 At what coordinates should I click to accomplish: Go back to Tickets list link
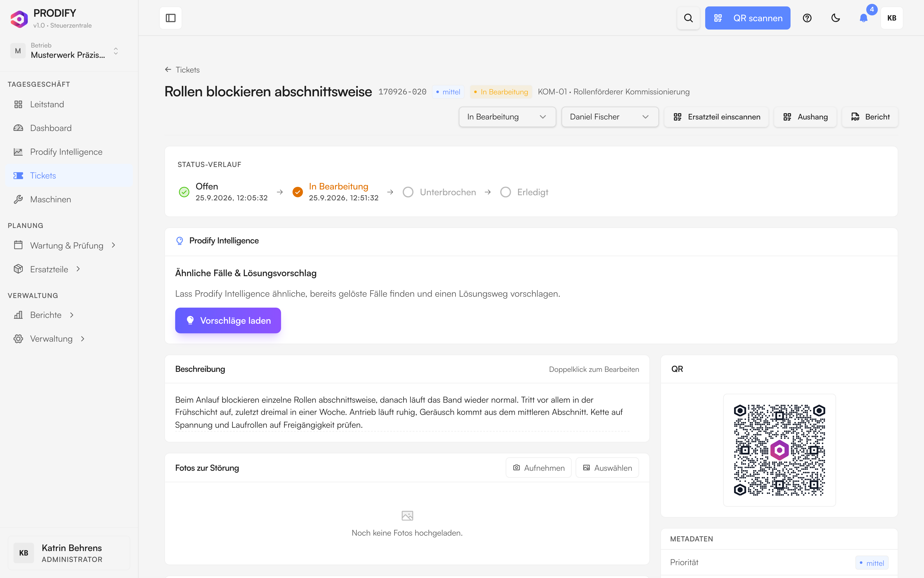coord(182,70)
